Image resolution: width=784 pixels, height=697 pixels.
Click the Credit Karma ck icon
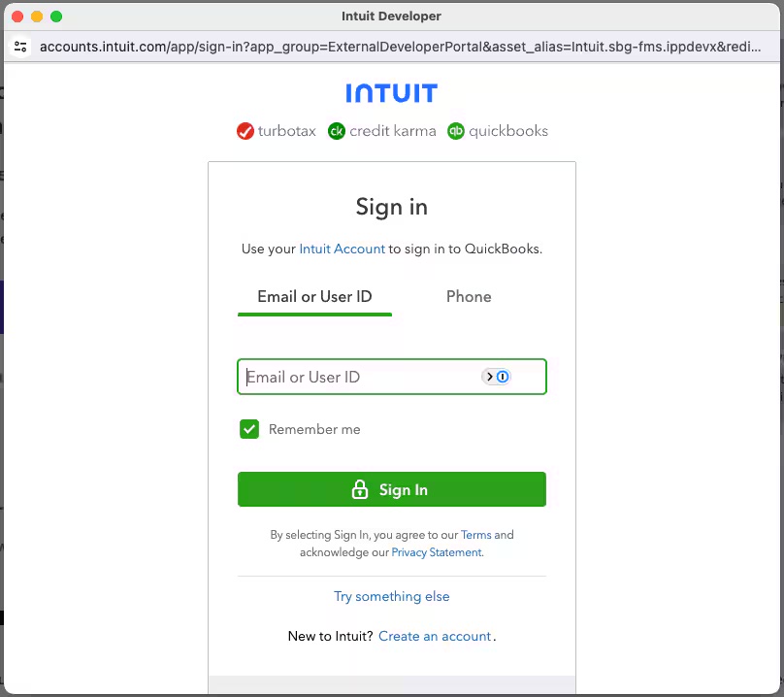[x=337, y=131]
